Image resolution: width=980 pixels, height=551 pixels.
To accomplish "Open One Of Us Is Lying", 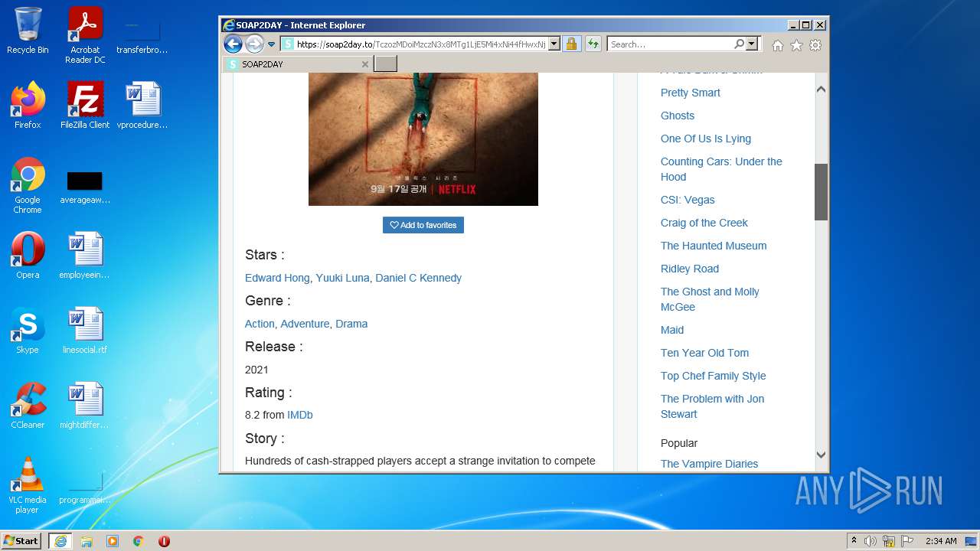I will (x=706, y=139).
